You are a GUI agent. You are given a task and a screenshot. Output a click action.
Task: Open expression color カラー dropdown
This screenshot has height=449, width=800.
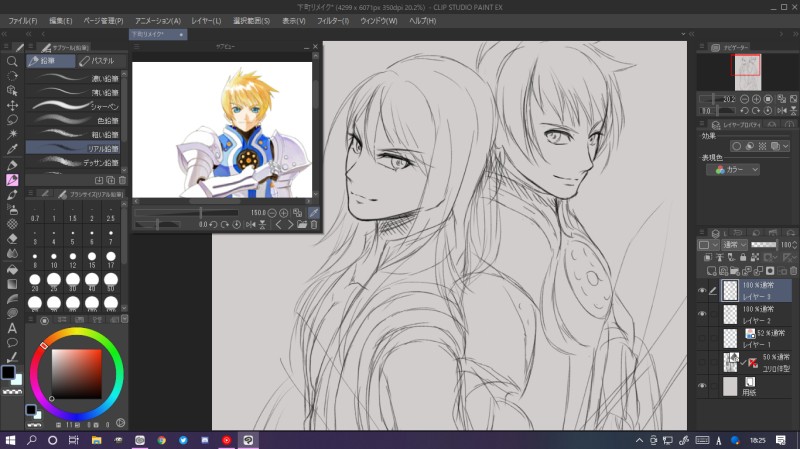coord(733,169)
